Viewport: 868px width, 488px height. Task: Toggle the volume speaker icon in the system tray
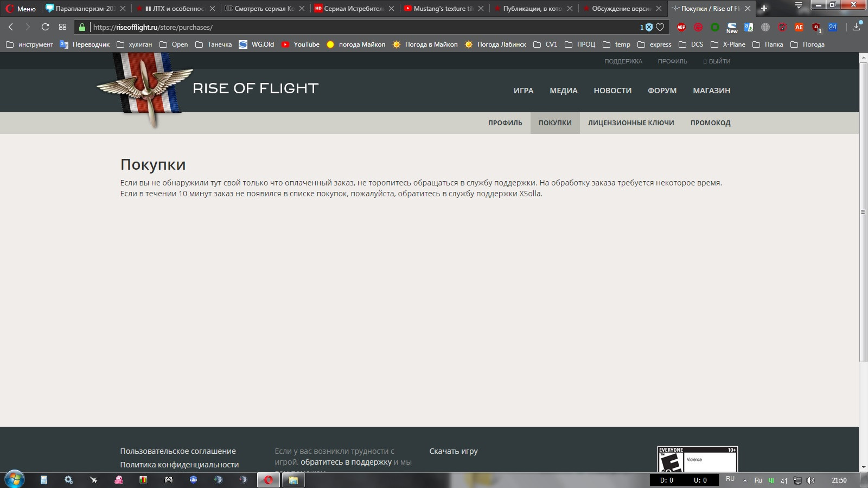coord(810,480)
